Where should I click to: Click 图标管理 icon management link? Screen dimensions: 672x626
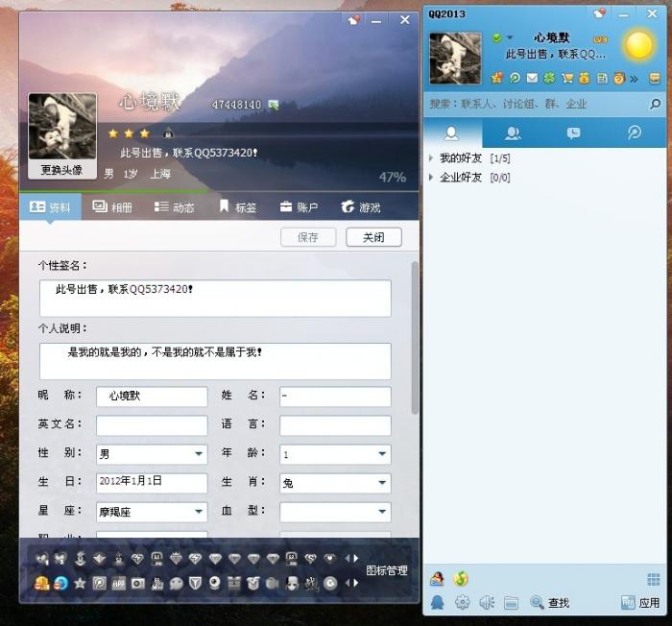click(x=387, y=570)
